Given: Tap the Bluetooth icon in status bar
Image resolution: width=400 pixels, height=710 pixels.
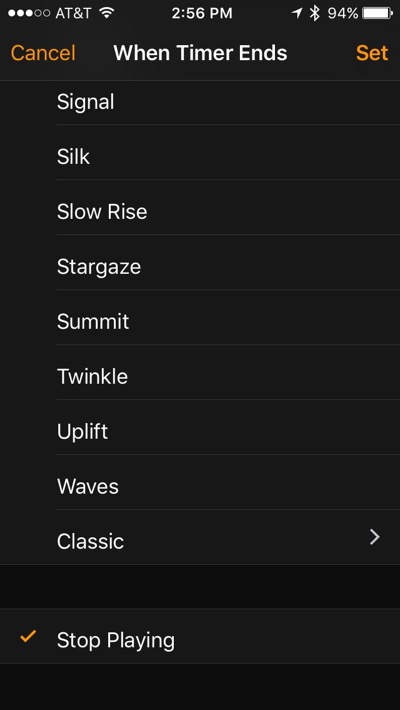Looking at the screenshot, I should coord(314,13).
